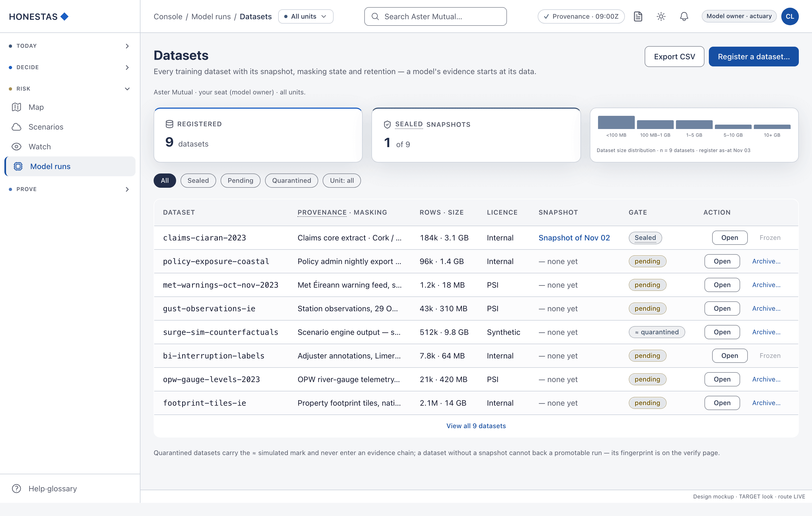Click the PROVENANCE column header
This screenshot has height=516, width=812.
tap(322, 212)
